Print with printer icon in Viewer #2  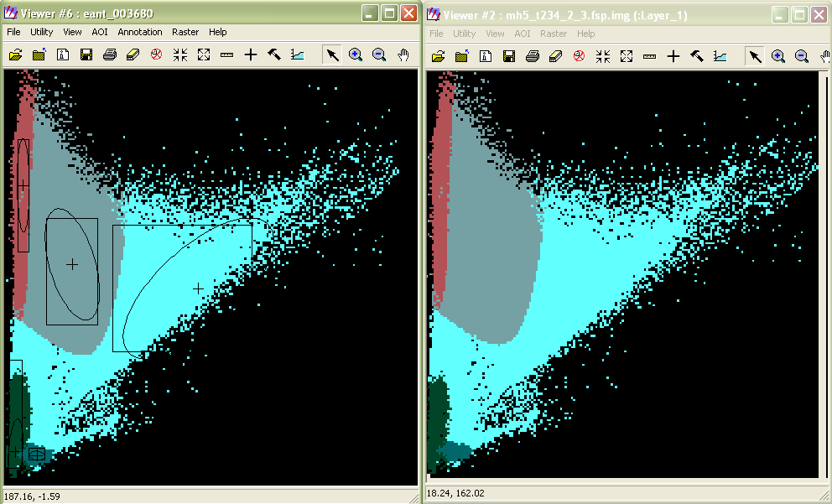click(x=533, y=56)
